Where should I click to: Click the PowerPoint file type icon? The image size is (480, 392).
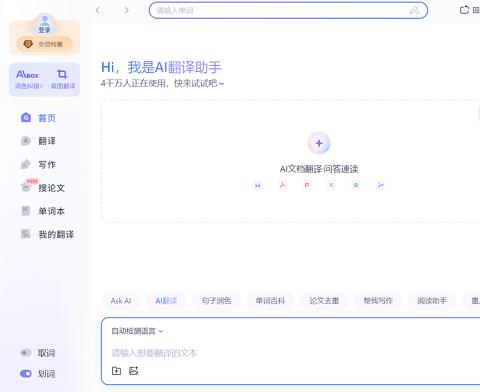pos(307,185)
